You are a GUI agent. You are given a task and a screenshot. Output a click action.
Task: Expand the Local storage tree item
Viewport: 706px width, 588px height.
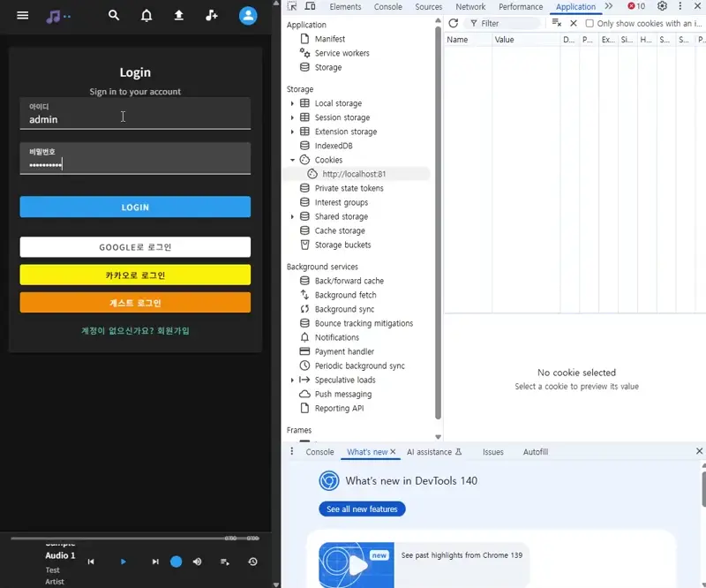pyautogui.click(x=292, y=103)
